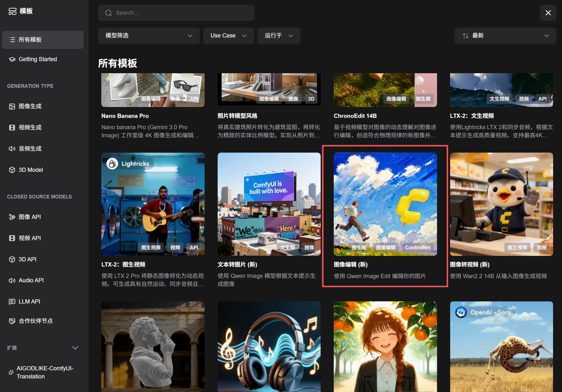562x392 pixels.
Task: Click the Getting Started graduation cap icon
Action: click(x=12, y=59)
